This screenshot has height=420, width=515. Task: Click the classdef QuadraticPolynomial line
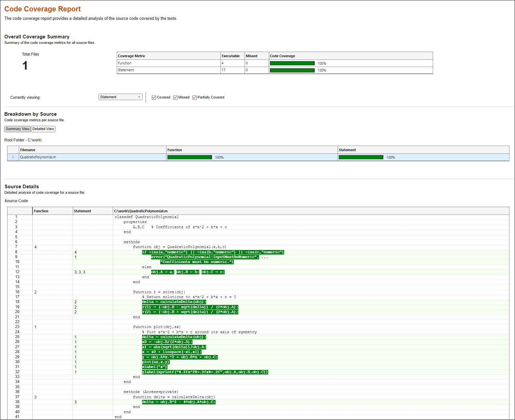[x=147, y=217]
